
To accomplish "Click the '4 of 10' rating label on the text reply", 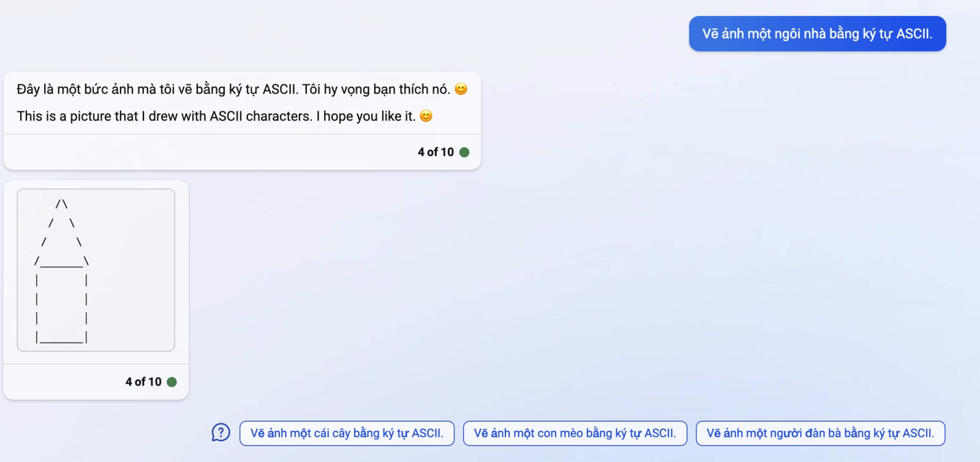I will (x=435, y=152).
